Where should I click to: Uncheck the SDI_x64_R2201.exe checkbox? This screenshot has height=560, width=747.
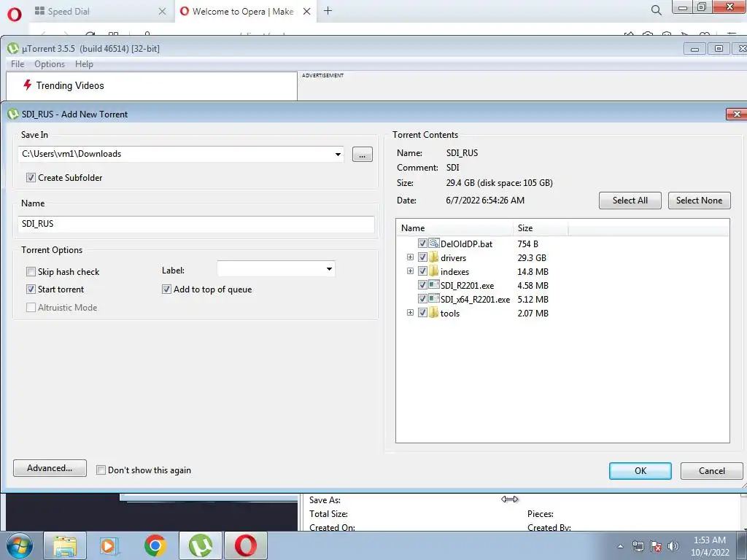422,298
